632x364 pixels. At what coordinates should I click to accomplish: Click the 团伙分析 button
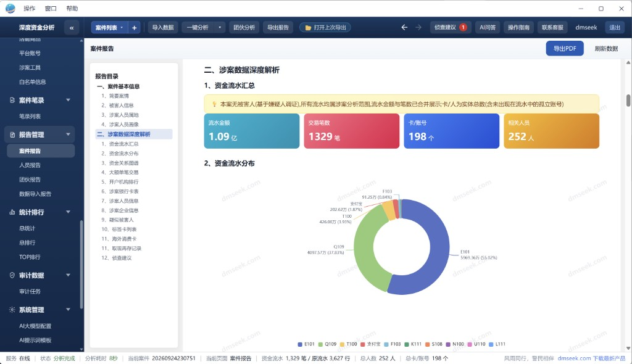244,28
